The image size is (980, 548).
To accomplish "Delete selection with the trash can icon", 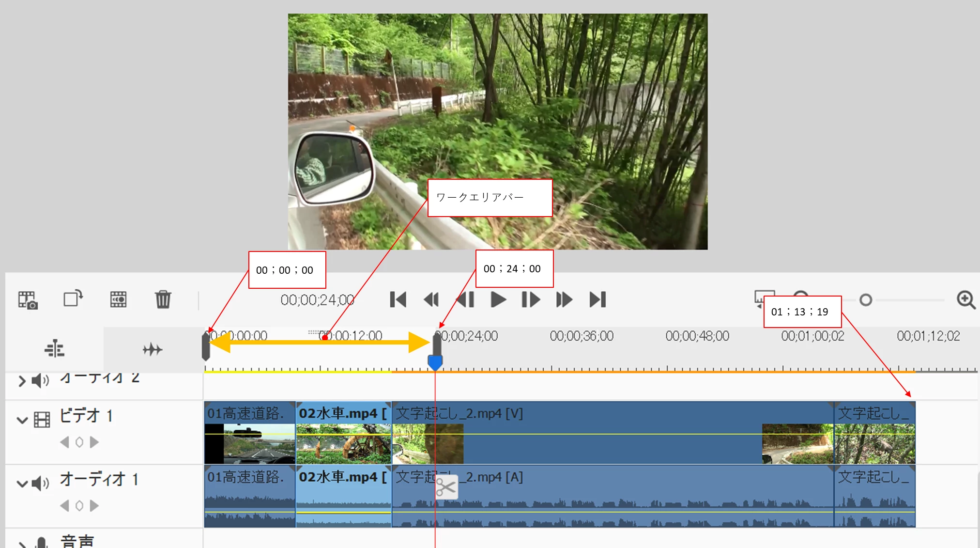I will coord(163,299).
